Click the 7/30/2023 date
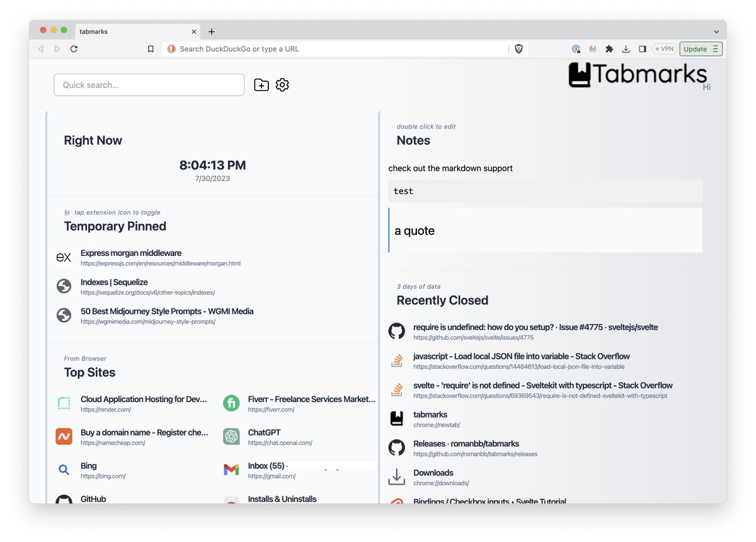Screen dimensions: 756x542 pyautogui.click(x=212, y=179)
